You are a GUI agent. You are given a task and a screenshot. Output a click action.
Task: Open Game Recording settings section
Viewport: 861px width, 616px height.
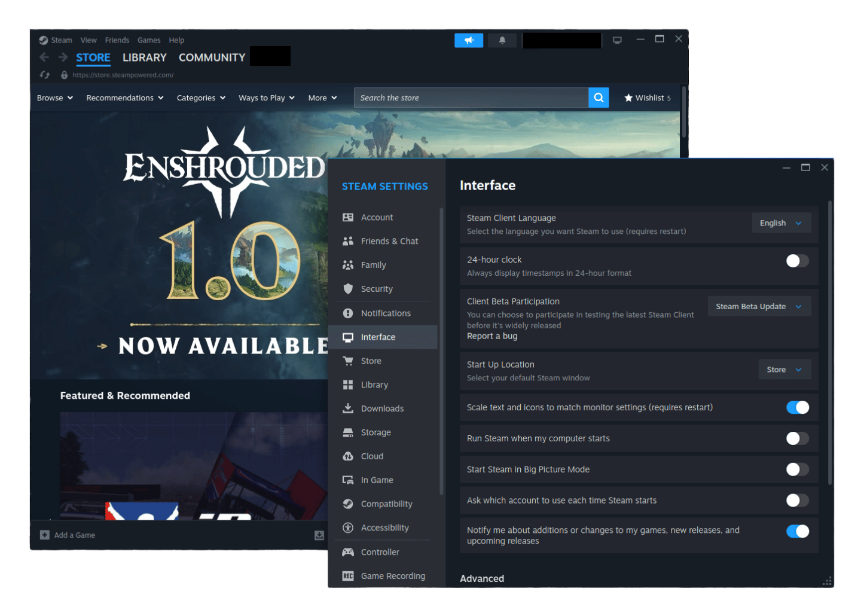(x=383, y=576)
